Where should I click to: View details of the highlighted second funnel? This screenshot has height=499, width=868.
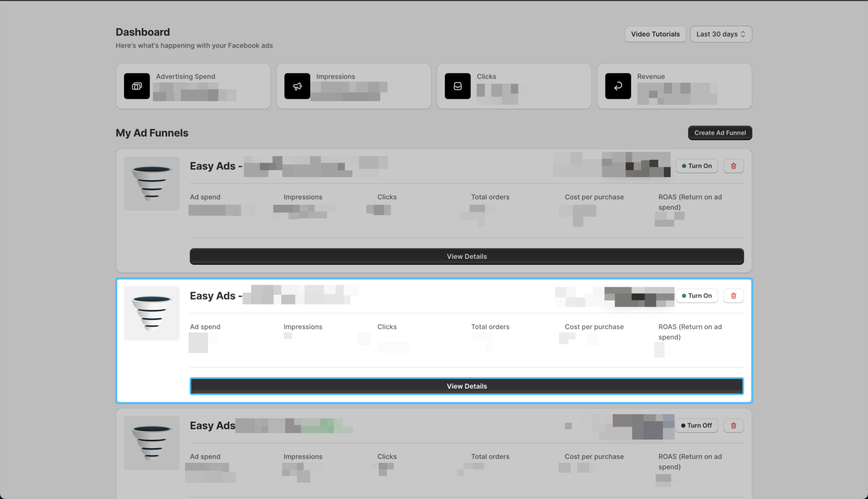467,386
